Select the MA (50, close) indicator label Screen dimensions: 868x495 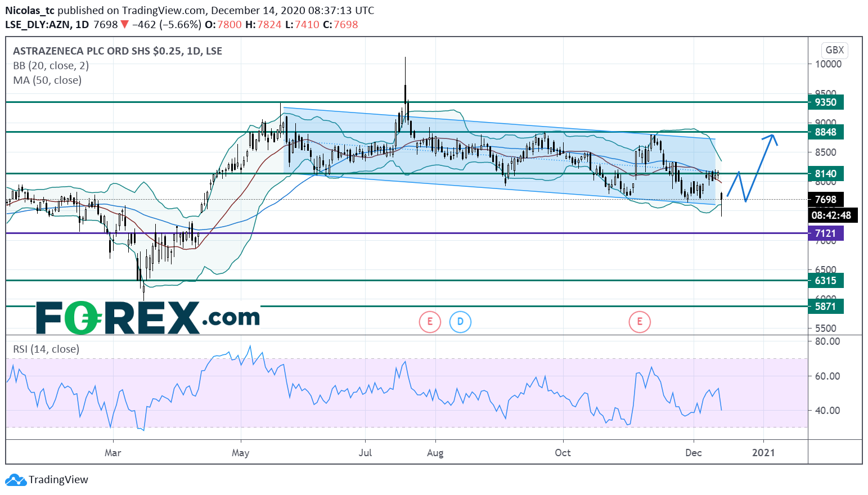(x=47, y=80)
